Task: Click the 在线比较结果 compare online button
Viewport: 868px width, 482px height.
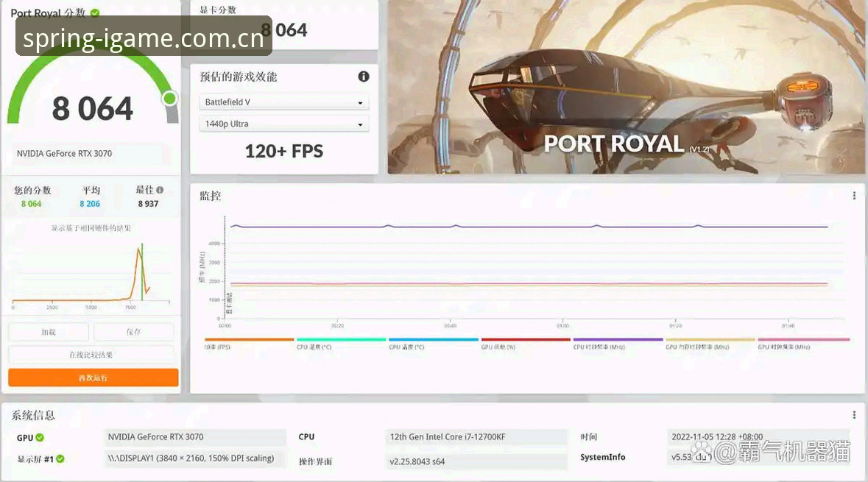Action: [x=91, y=355]
